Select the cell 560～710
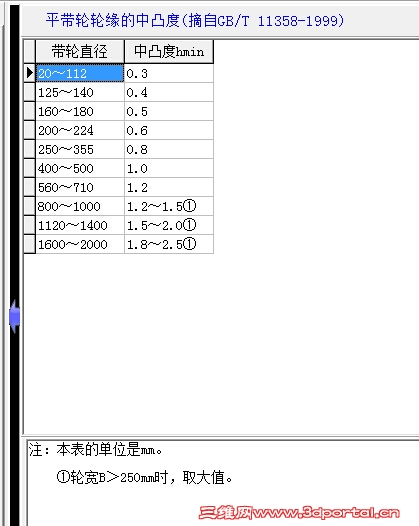The height and width of the screenshot is (526, 419). (80, 187)
